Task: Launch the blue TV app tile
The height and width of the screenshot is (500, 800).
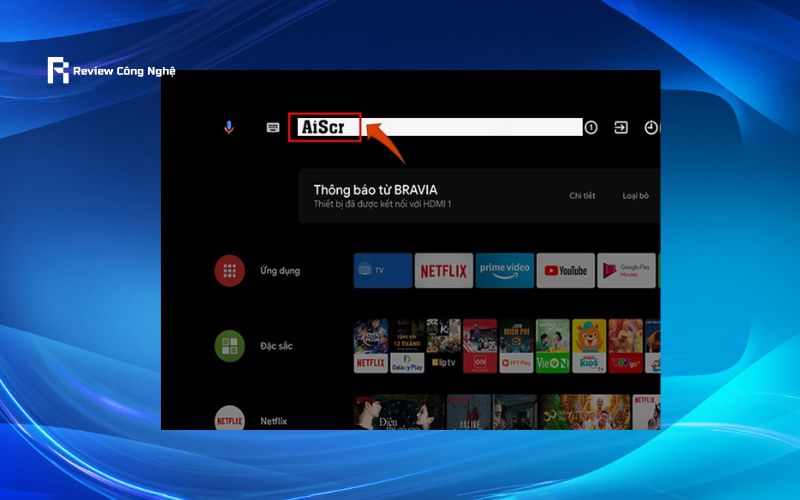Action: [x=383, y=270]
